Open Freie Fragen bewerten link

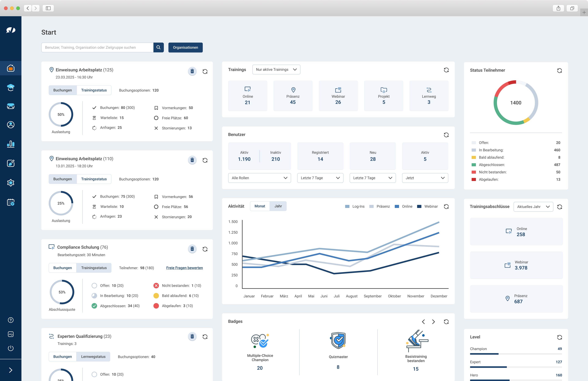coord(184,268)
